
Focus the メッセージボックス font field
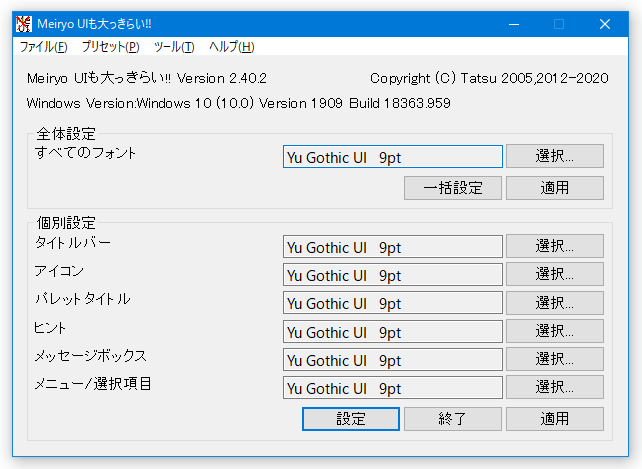point(393,360)
